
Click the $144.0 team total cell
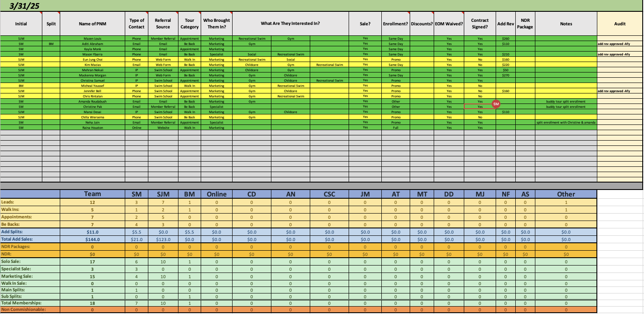pos(92,239)
